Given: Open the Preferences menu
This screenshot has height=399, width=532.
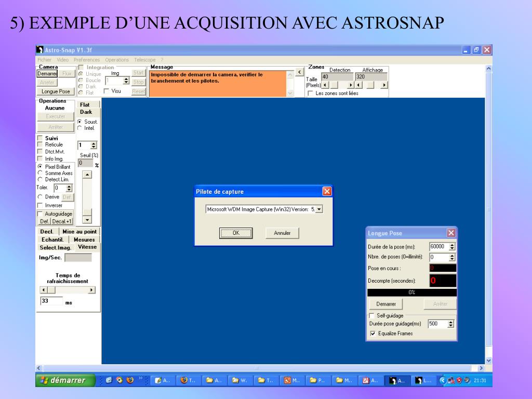Looking at the screenshot, I should (87, 60).
